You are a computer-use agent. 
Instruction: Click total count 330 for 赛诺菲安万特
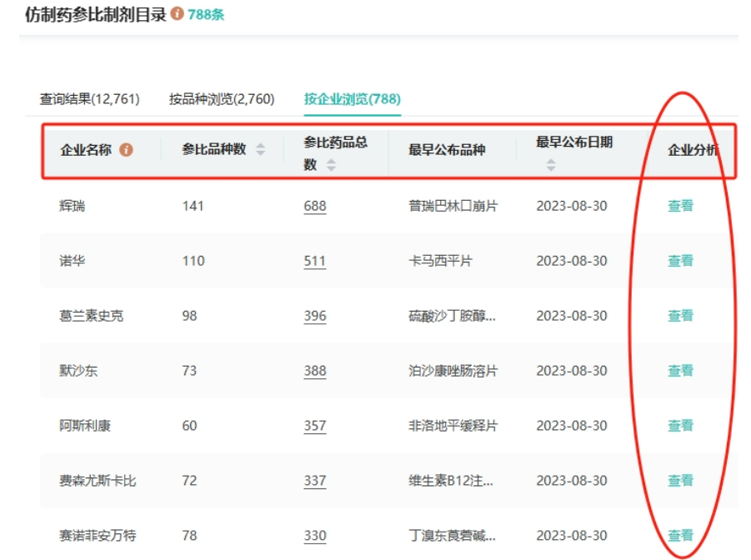point(315,536)
